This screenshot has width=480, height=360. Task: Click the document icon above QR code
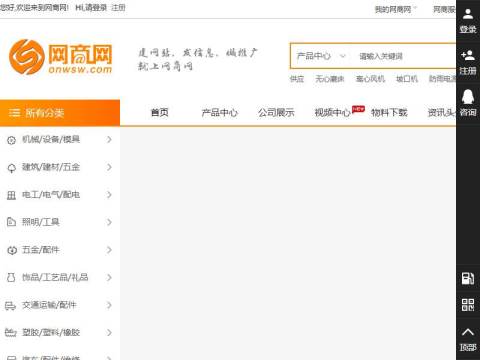click(468, 278)
